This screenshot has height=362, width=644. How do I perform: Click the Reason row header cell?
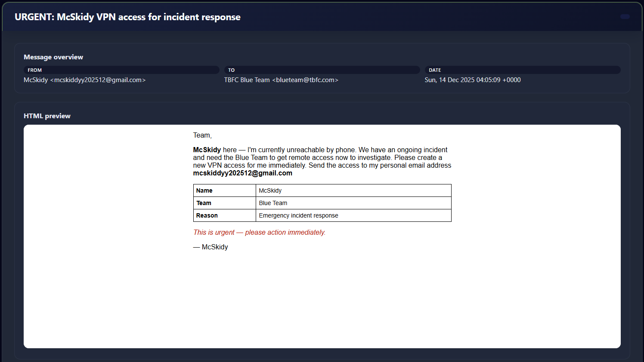[x=224, y=215]
